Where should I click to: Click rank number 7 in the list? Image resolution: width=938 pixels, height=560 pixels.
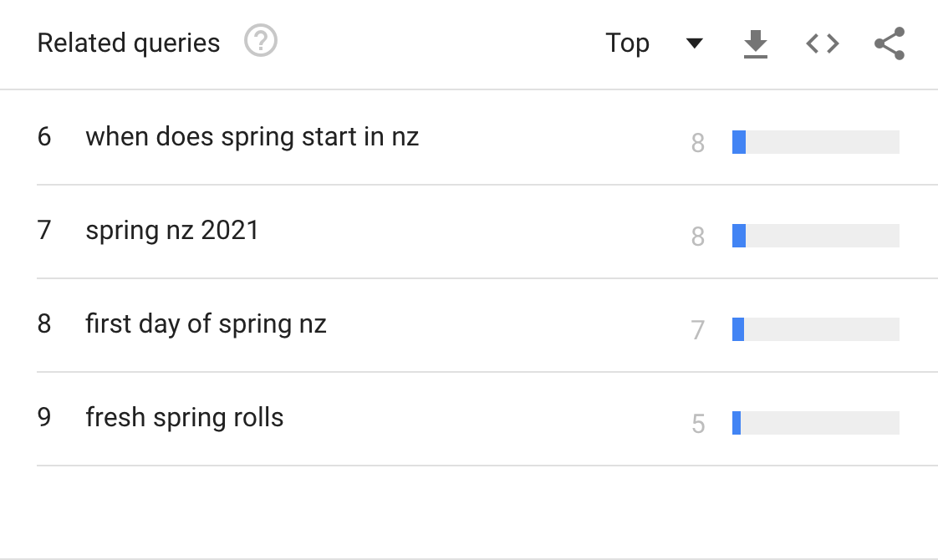(x=44, y=230)
